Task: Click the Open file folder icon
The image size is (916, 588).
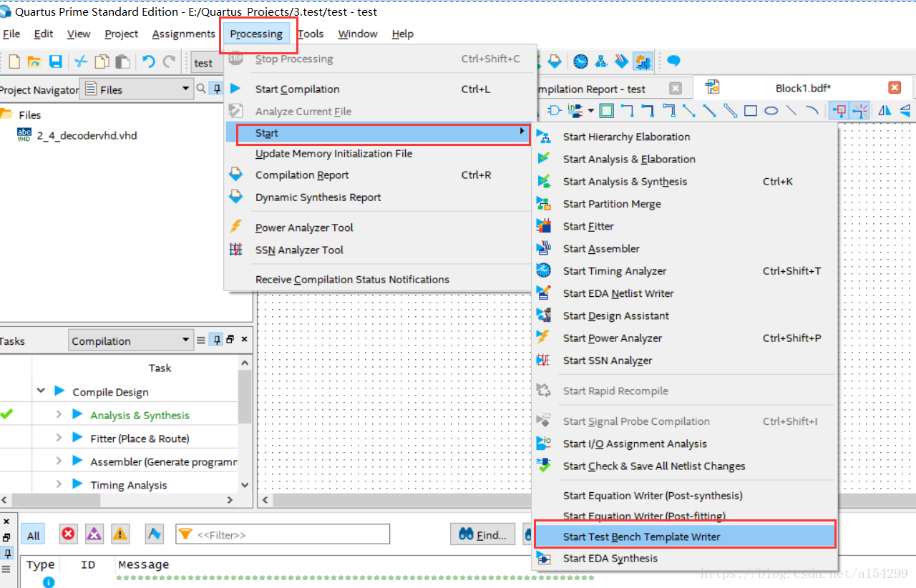Action: tap(34, 62)
